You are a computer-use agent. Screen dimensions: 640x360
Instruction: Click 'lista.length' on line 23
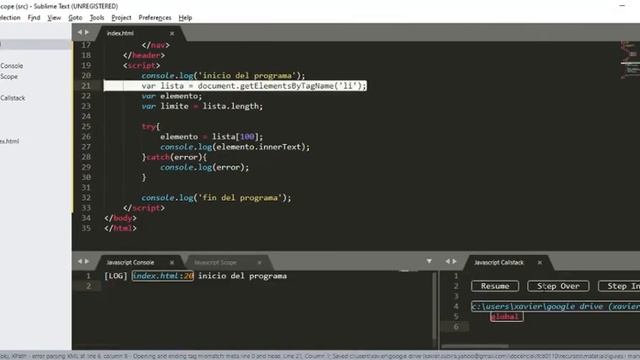point(231,106)
